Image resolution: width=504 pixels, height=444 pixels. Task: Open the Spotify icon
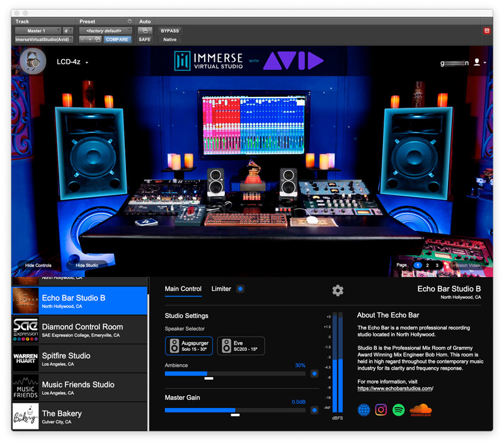tap(398, 409)
